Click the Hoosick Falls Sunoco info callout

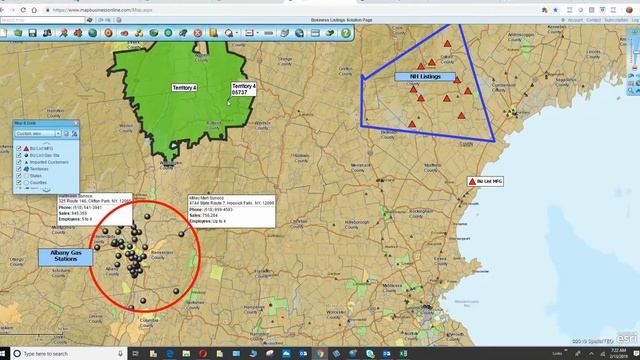click(x=231, y=211)
